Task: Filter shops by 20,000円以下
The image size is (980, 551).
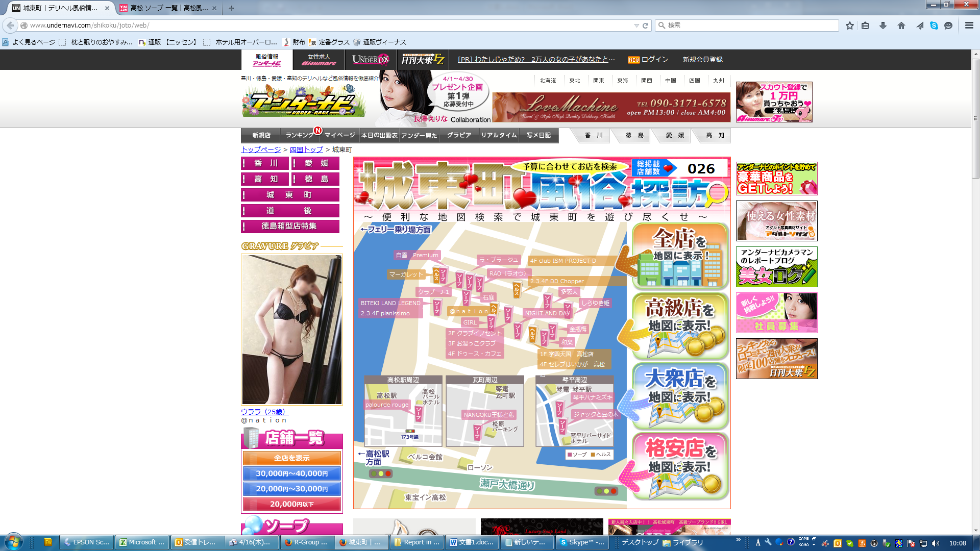Action: point(291,504)
